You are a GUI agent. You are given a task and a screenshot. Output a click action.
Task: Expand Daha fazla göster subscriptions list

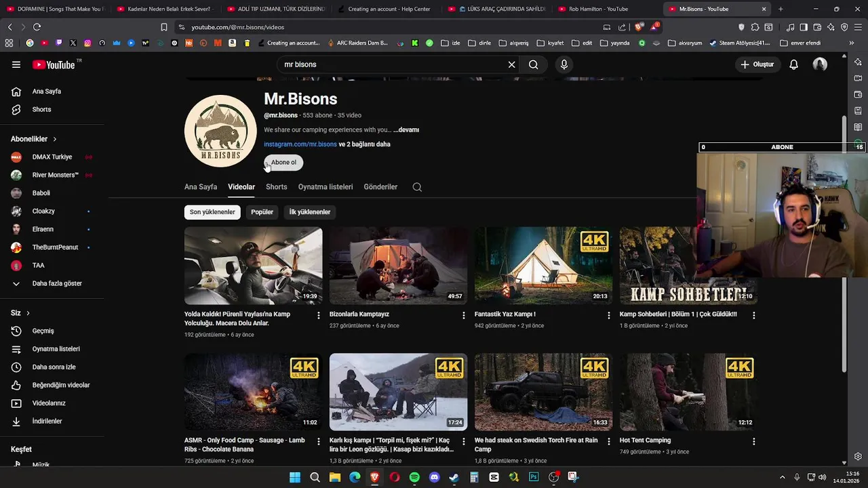pyautogui.click(x=56, y=283)
